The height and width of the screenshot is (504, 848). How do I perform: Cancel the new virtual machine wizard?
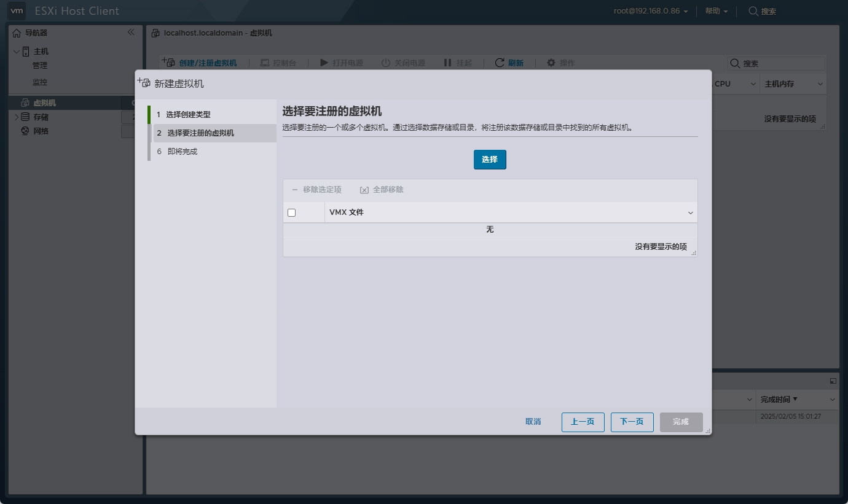pos(533,422)
